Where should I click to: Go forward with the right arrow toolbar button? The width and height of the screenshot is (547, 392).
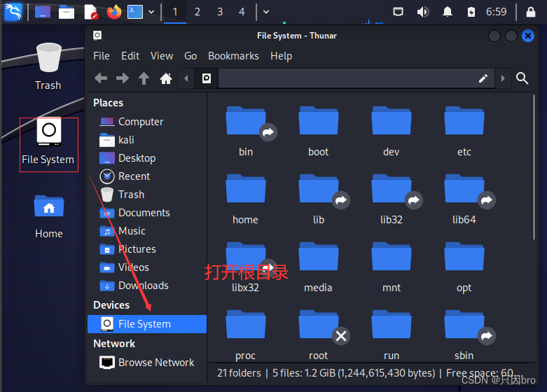click(123, 78)
